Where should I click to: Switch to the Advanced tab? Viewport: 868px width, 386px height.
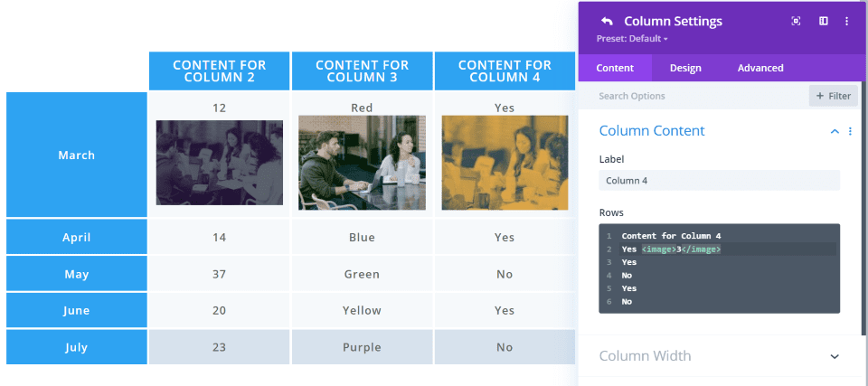coord(760,68)
